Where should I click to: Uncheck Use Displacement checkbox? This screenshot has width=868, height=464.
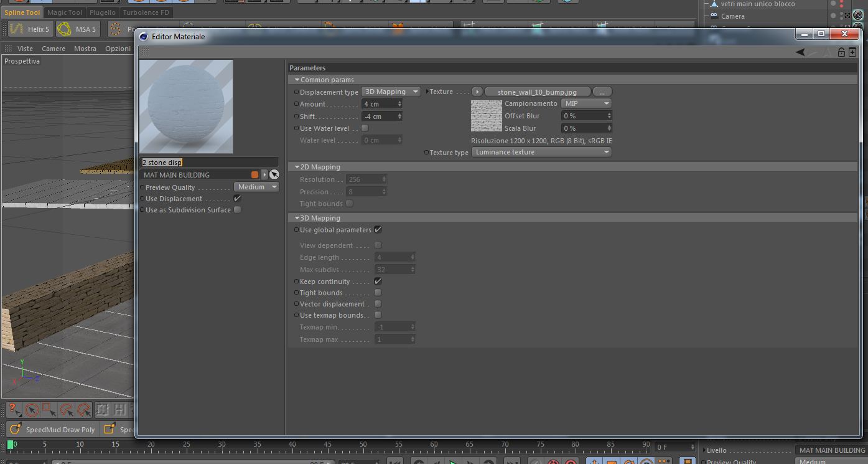pos(237,199)
